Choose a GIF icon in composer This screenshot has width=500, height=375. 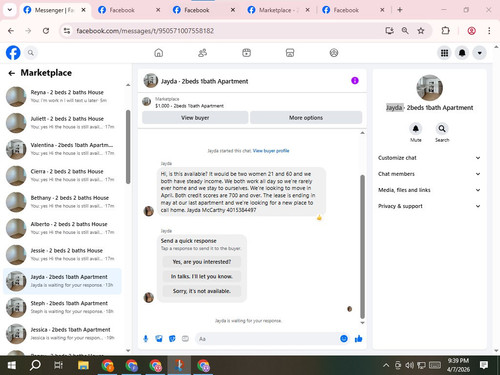tap(185, 339)
